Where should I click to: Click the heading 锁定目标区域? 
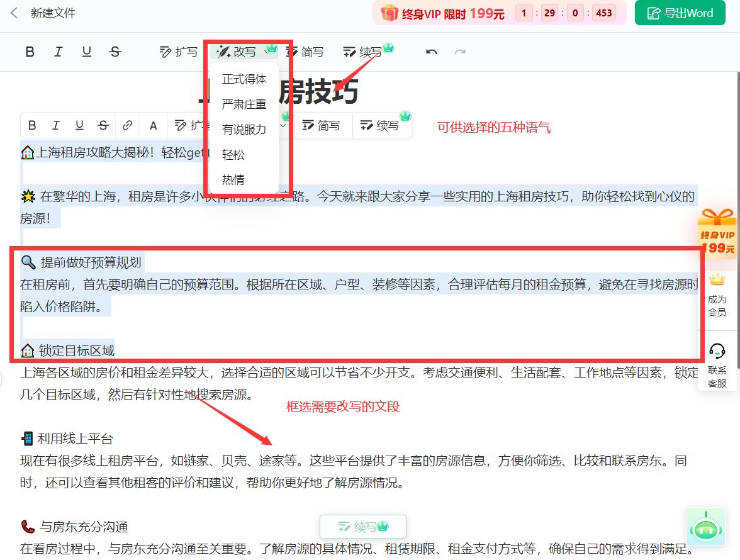click(x=77, y=350)
